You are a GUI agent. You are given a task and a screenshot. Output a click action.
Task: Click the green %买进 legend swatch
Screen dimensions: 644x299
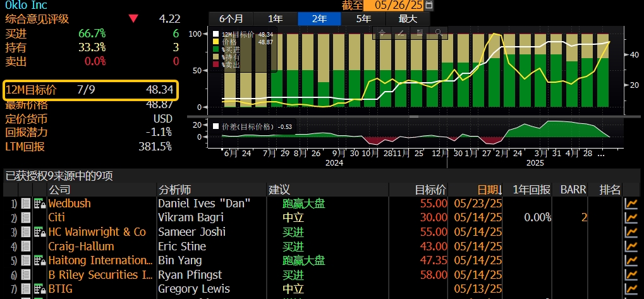click(x=216, y=49)
